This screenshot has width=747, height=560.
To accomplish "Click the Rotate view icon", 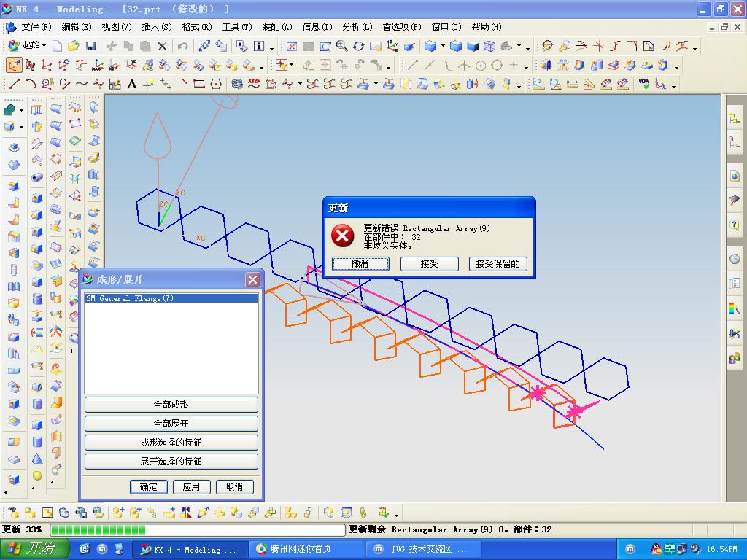I will click(358, 46).
